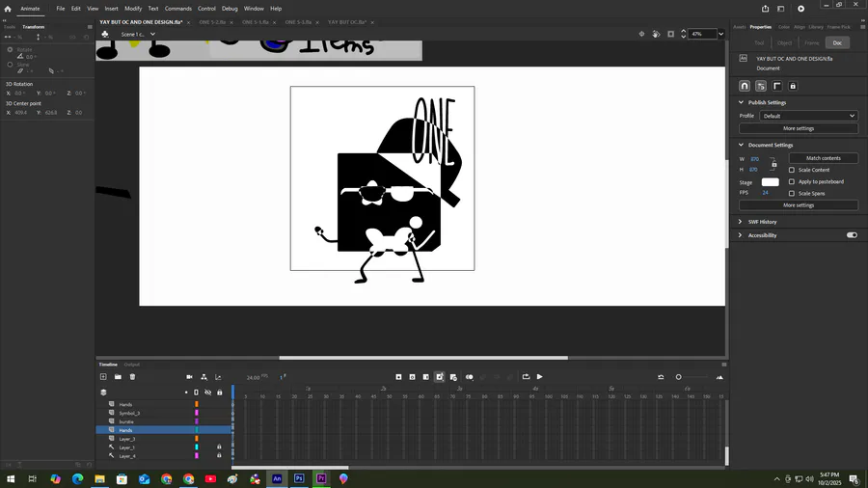Image resolution: width=868 pixels, height=488 pixels.
Task: Click the layers stack icon in the timeline header
Action: [x=103, y=393]
